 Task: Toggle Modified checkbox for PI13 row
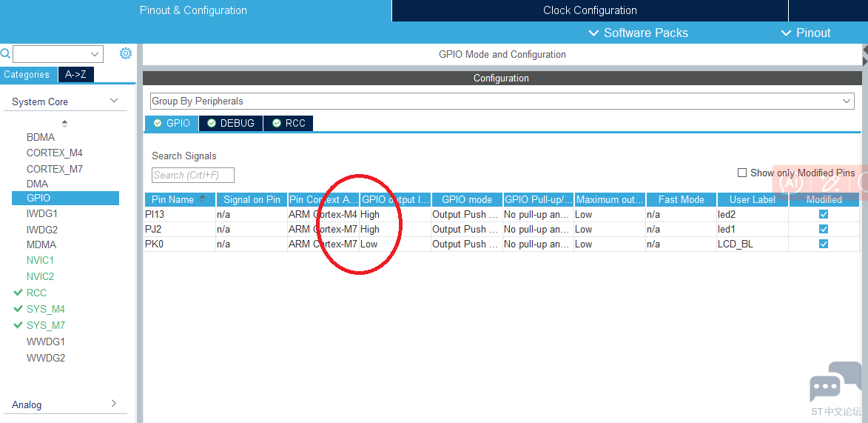click(824, 214)
